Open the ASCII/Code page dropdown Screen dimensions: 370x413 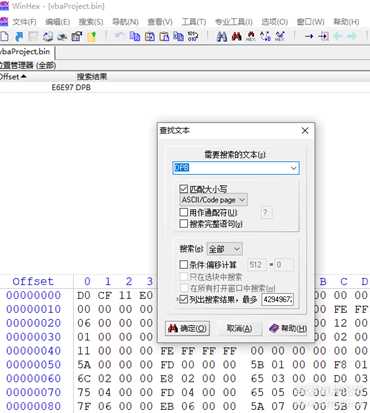pyautogui.click(x=214, y=200)
